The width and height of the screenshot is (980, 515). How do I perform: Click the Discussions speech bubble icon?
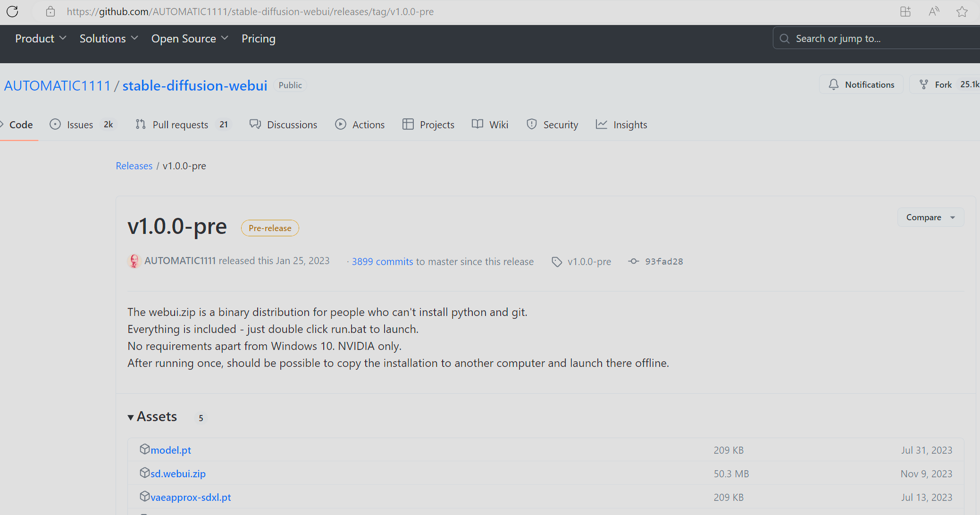pyautogui.click(x=255, y=124)
